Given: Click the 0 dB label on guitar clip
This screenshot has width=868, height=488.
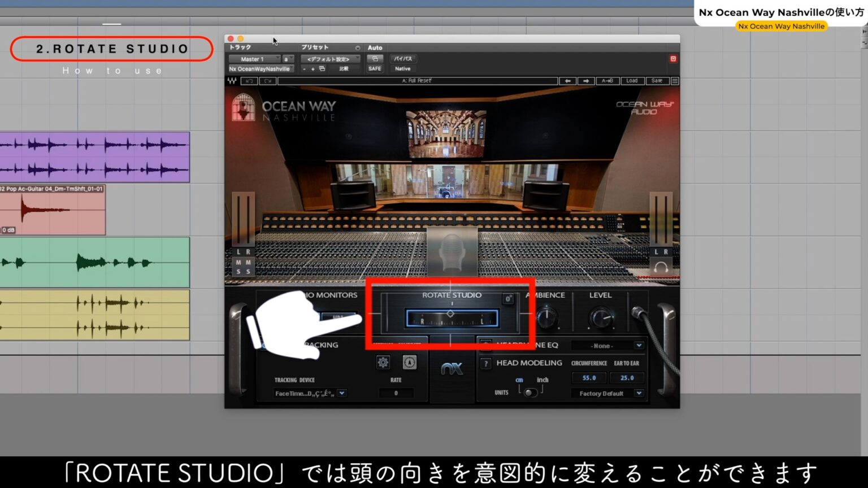Looking at the screenshot, I should click(8, 230).
